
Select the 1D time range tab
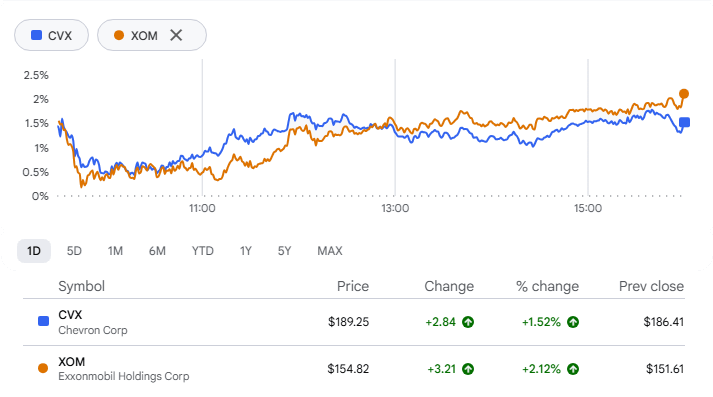tap(34, 251)
